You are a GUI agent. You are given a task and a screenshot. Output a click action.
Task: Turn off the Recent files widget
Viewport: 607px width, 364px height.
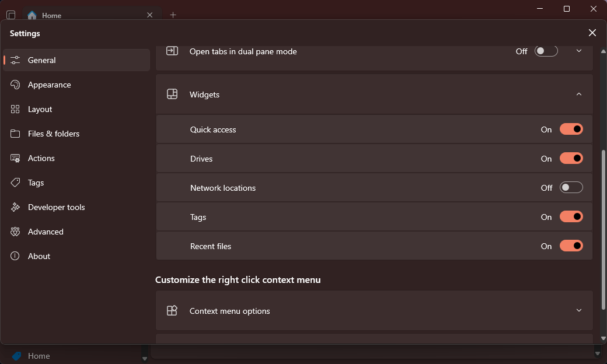571,246
